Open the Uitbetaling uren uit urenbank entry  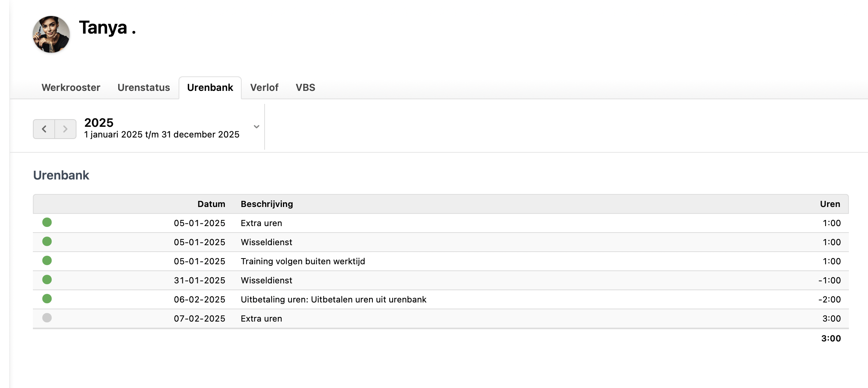click(x=333, y=299)
